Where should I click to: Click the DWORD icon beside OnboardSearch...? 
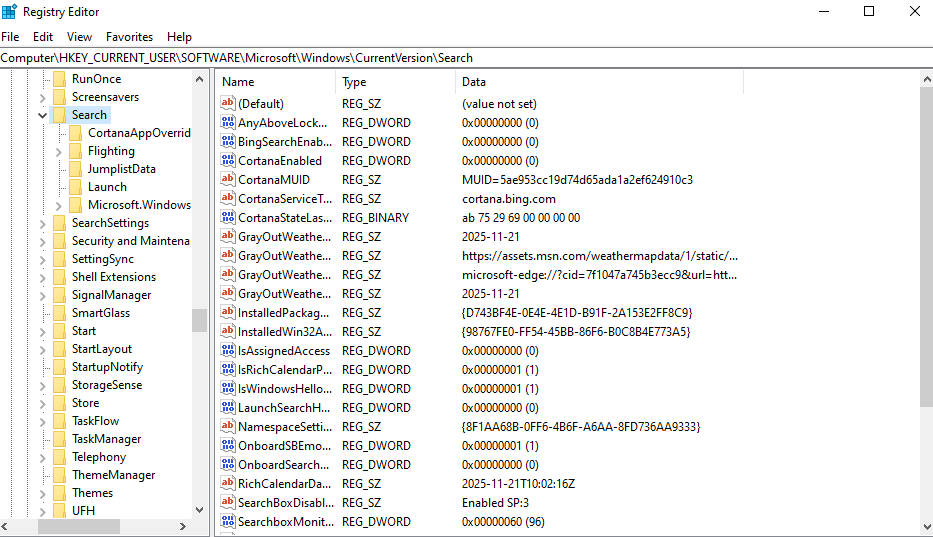click(227, 464)
